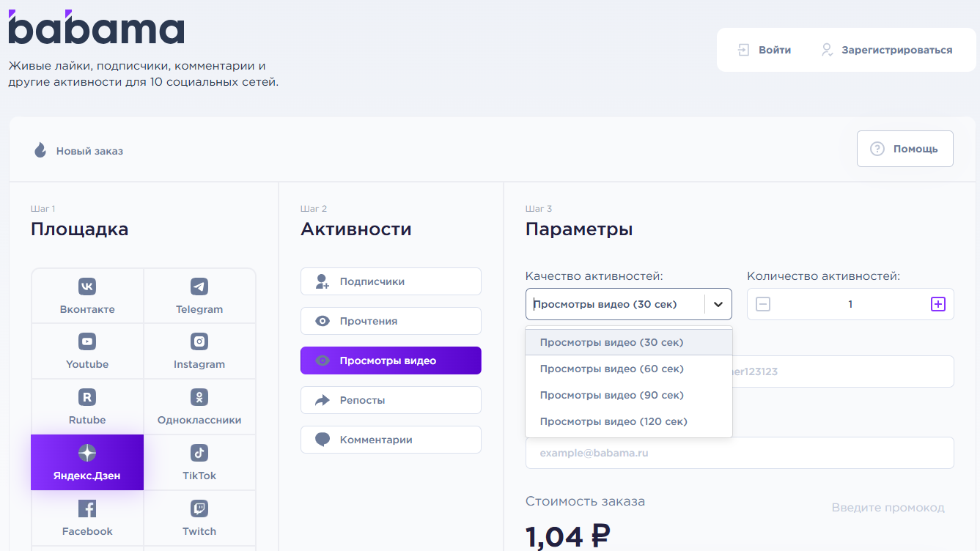Select the Вконтакте platform icon
Viewport: 980px width, 551px height.
pos(87,286)
